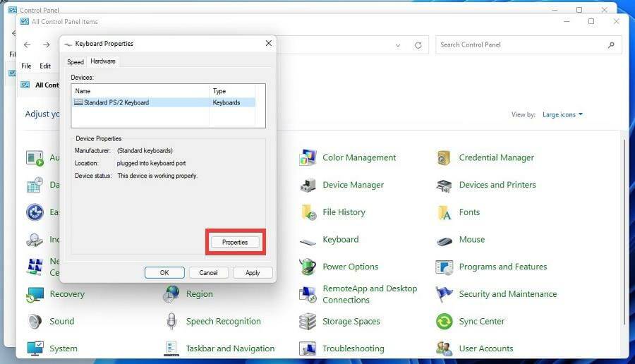Open the Mouse icon
The width and height of the screenshot is (635, 364).
pos(445,241)
